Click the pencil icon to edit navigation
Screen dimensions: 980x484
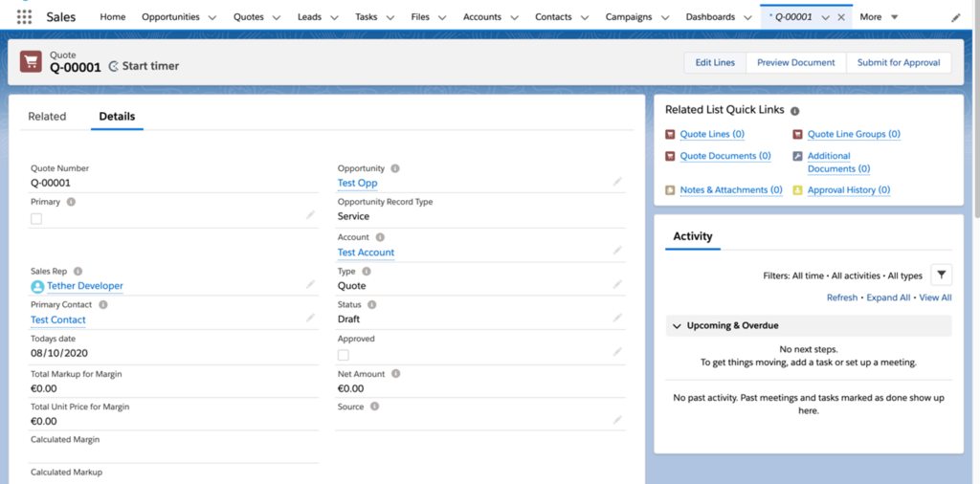(x=956, y=17)
